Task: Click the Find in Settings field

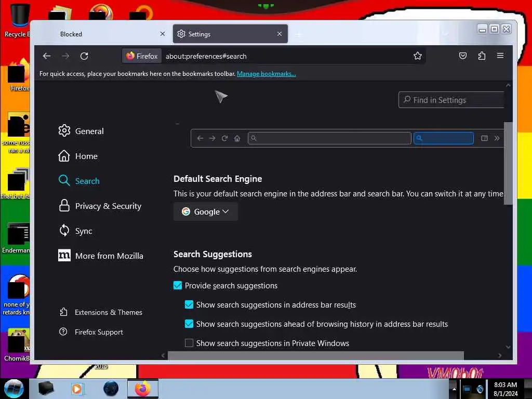Action: click(x=451, y=100)
